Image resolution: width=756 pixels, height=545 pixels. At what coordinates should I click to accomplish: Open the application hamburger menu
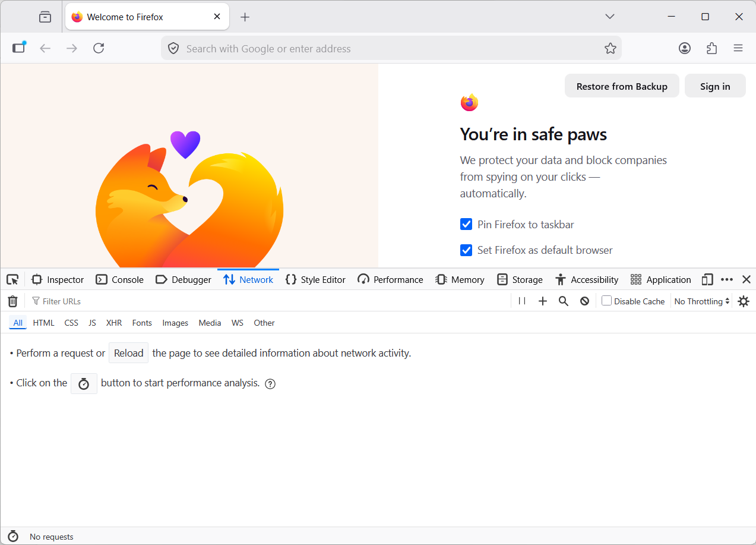click(738, 48)
